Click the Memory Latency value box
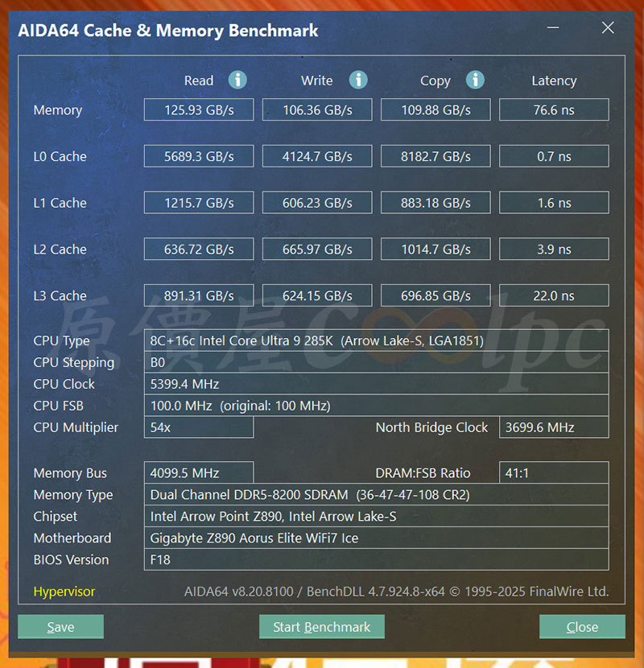The image size is (644, 668). (x=554, y=110)
